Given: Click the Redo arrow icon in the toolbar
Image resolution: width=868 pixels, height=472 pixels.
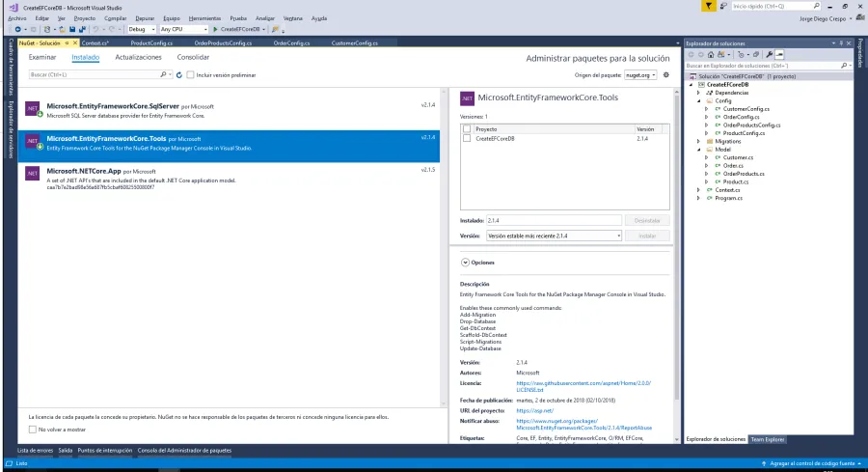Looking at the screenshot, I should 112,29.
